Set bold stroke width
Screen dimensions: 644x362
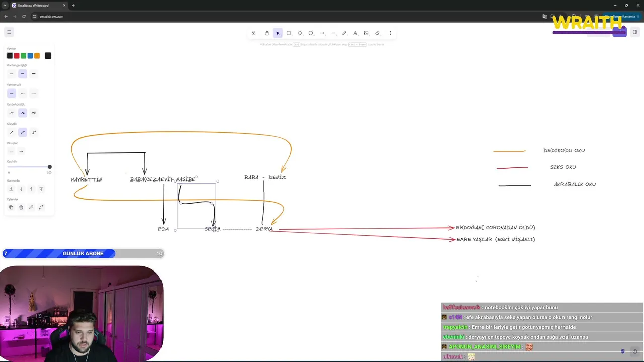(23, 74)
